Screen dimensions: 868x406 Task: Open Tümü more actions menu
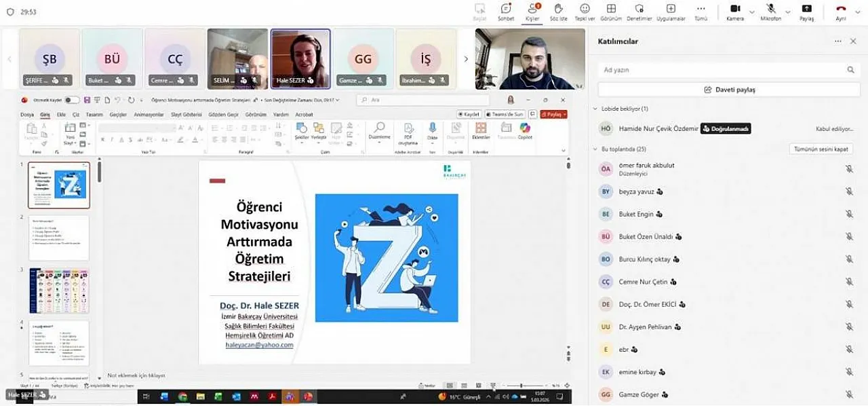tap(701, 11)
